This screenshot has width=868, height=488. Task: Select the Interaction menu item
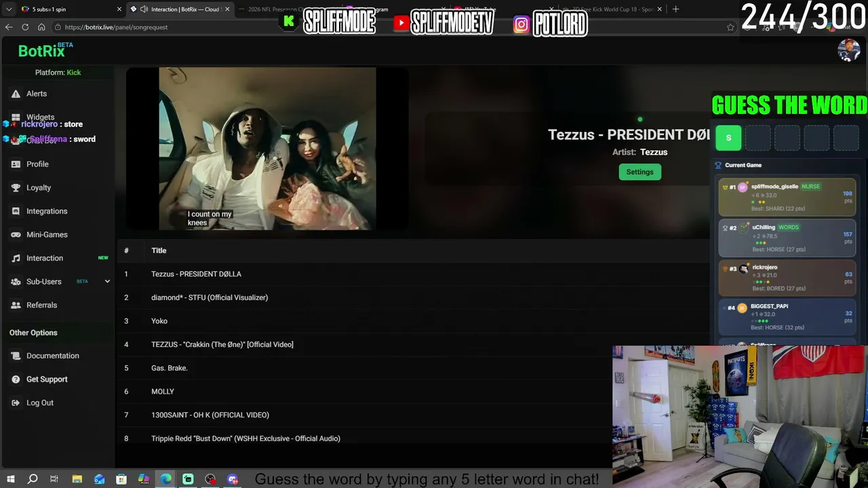point(45,258)
